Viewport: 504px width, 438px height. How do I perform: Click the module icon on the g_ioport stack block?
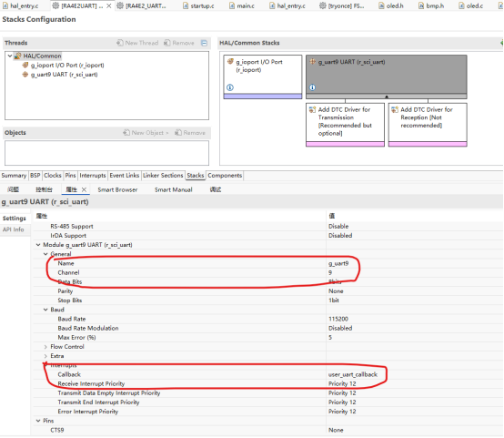point(230,62)
